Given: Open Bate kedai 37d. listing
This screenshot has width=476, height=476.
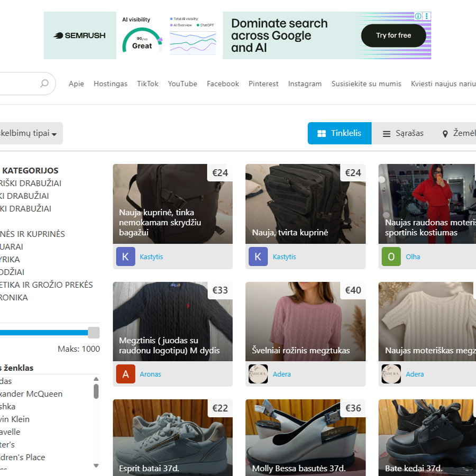Looking at the screenshot, I should (x=427, y=438).
